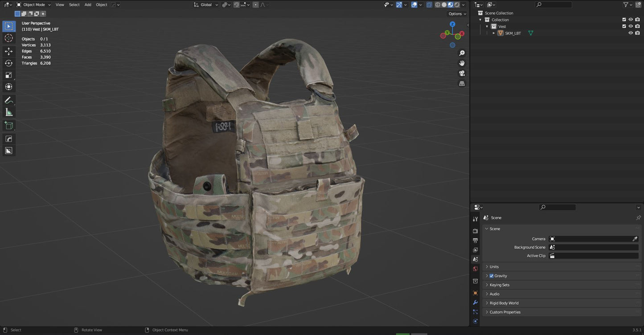
Task: Open the View menu
Action: click(60, 5)
